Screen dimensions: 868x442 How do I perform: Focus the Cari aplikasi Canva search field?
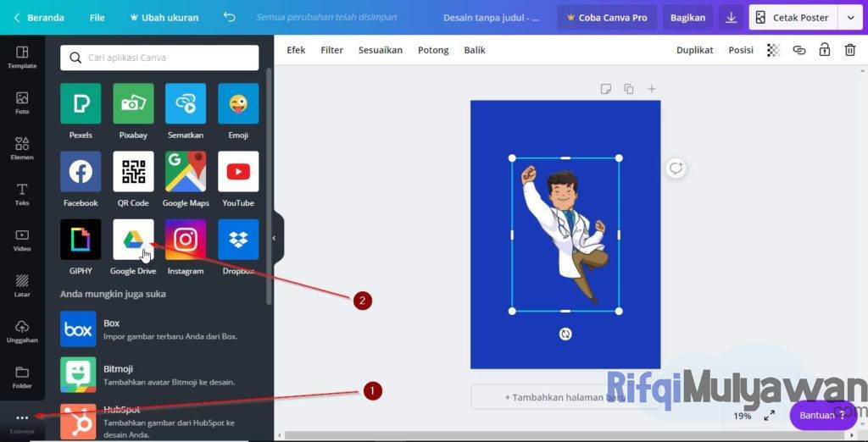159,58
